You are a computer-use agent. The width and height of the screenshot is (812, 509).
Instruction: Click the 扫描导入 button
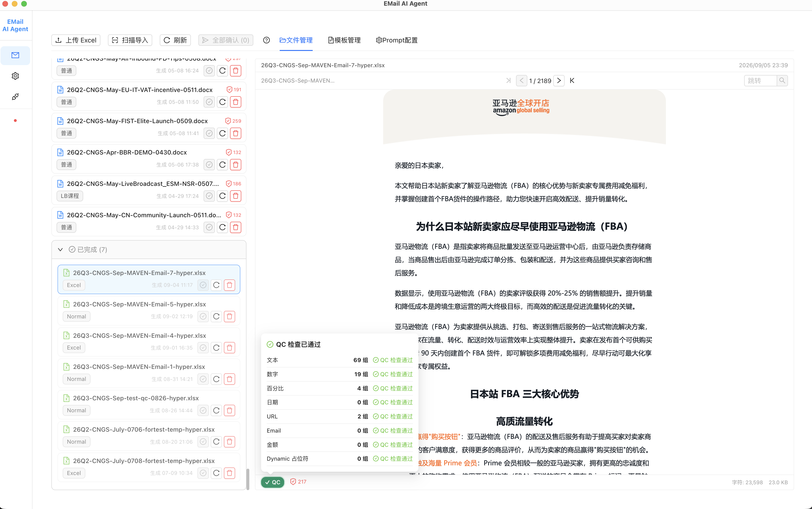130,40
